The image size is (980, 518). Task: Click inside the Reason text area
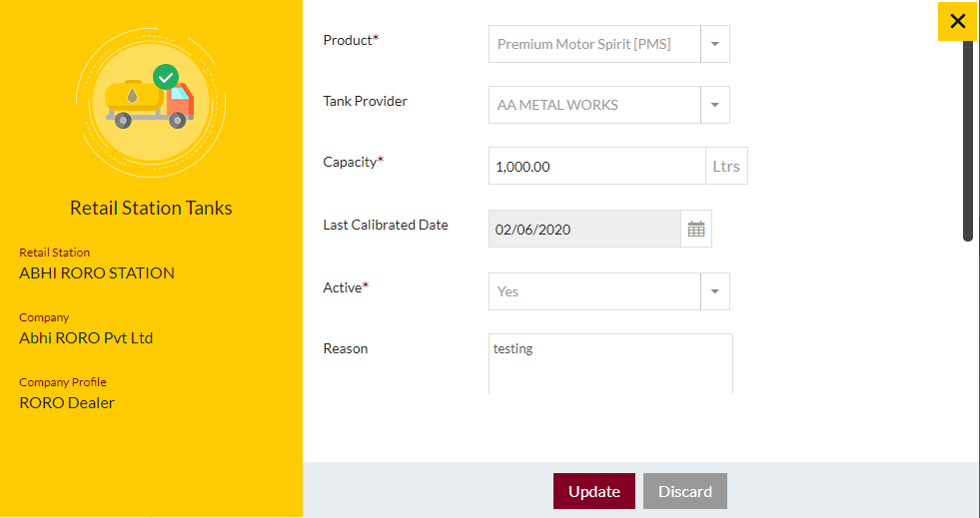pos(610,364)
